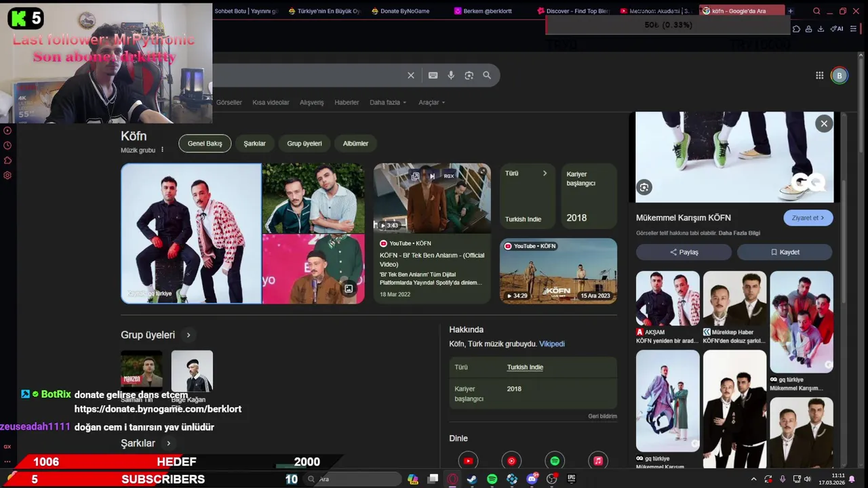The width and height of the screenshot is (868, 488).
Task: Switch to Donate ByNoGame browser tab
Action: 406,11
